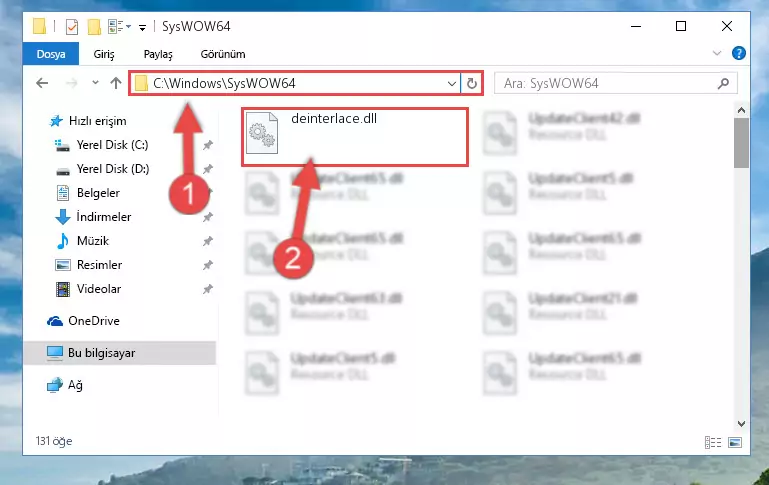Image resolution: width=769 pixels, height=485 pixels.
Task: Click the file list scrollbar down arrow
Action: [x=741, y=423]
